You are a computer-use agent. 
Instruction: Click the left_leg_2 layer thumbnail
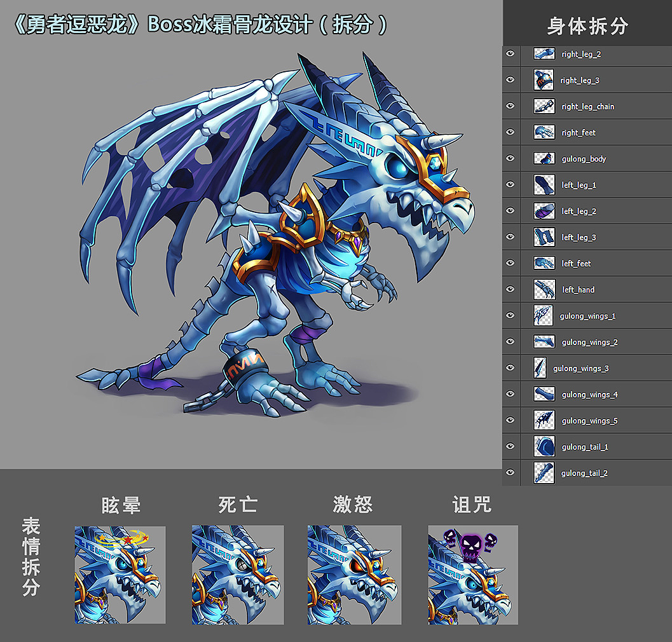point(544,211)
